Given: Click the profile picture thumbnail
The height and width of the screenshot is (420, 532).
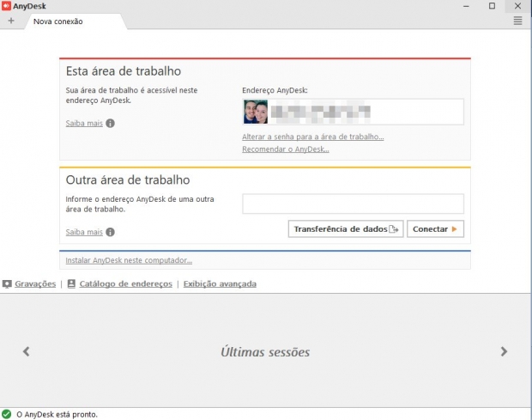Looking at the screenshot, I should point(256,112).
